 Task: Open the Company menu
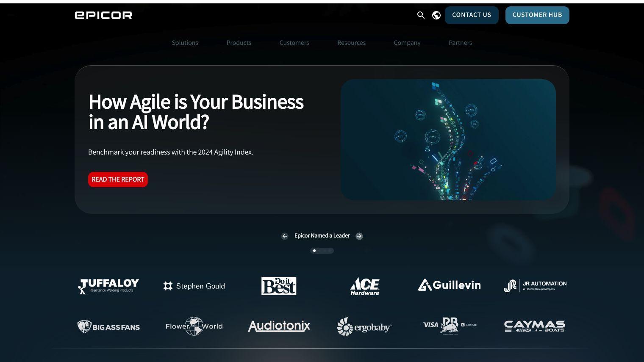[x=407, y=43]
